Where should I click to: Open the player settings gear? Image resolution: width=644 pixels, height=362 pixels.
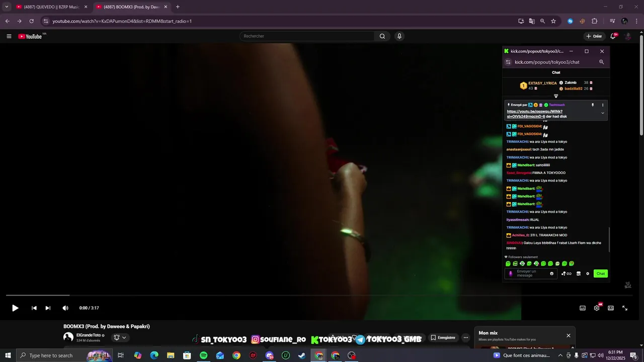pyautogui.click(x=597, y=308)
